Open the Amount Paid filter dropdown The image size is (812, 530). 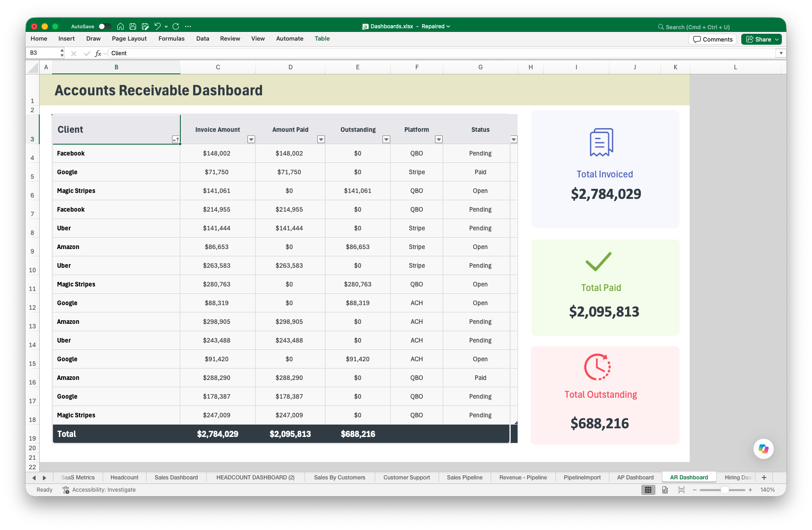point(321,140)
